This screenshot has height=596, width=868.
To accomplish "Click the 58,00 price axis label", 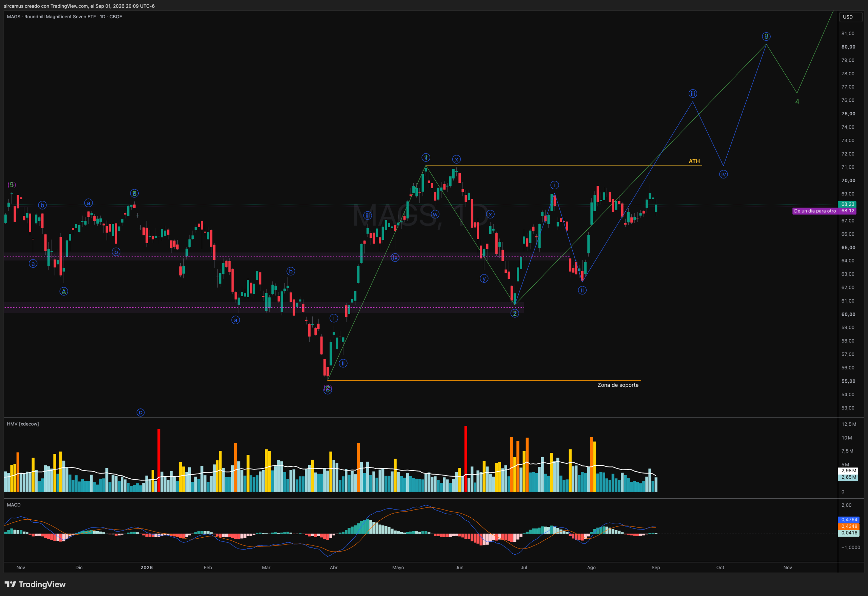I will (848, 341).
